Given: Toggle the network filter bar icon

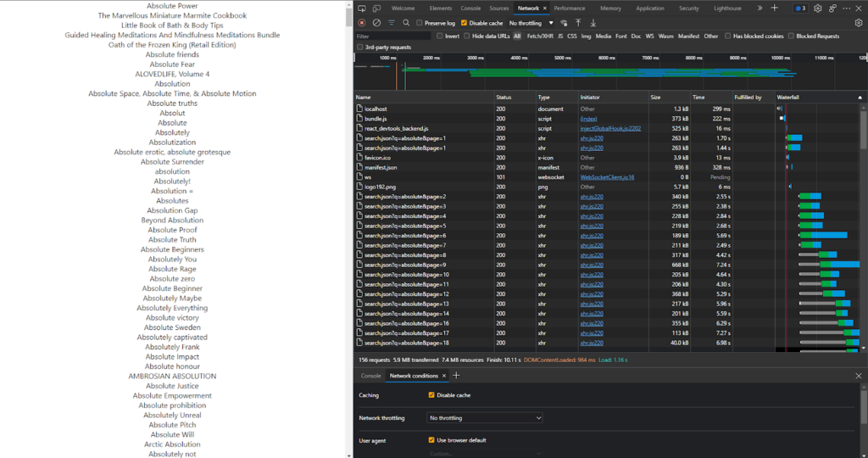Looking at the screenshot, I should 392,23.
